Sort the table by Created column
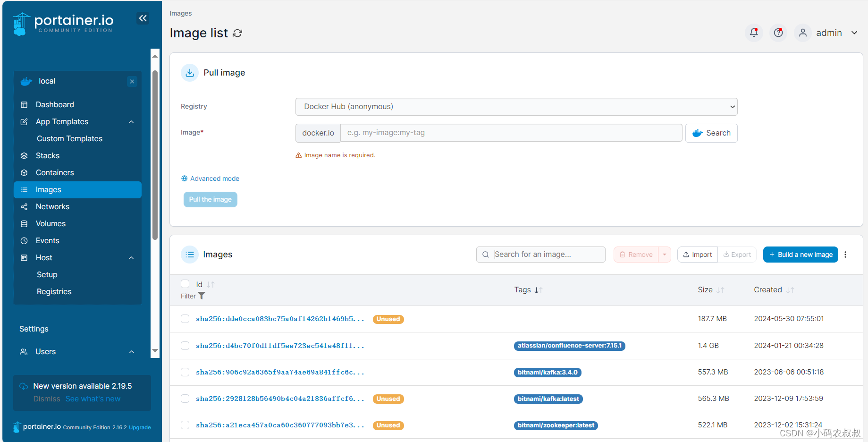The image size is (868, 442). tap(790, 290)
